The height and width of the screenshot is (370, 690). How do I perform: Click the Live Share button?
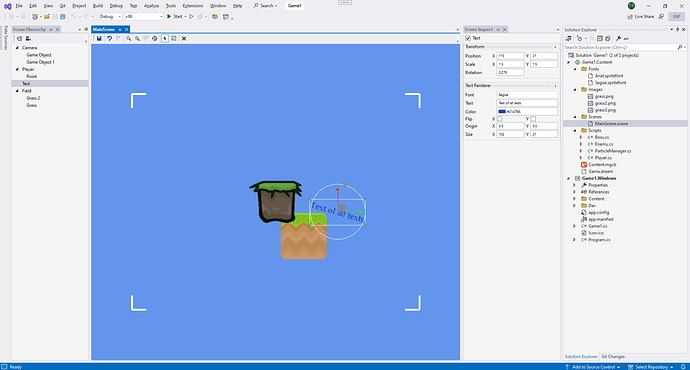[x=641, y=16]
